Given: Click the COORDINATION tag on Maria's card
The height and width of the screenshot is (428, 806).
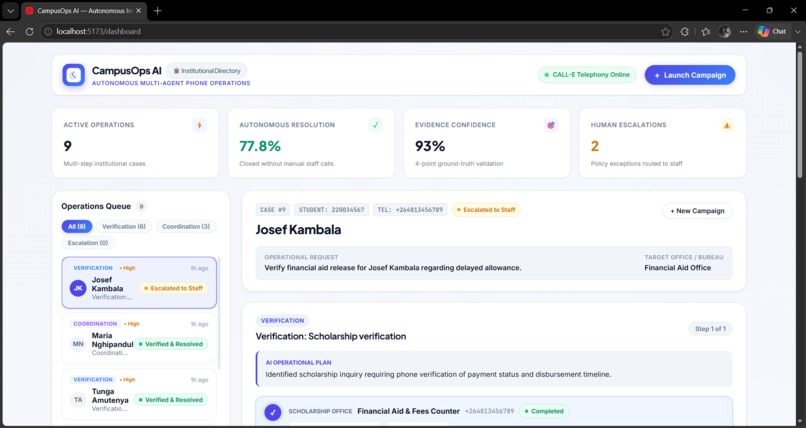Looking at the screenshot, I should point(95,324).
